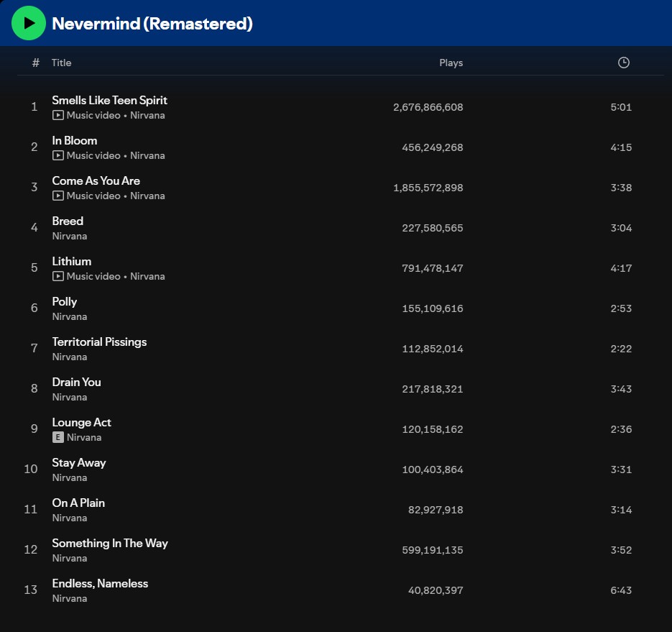Open the song Lithium
Screen dimensions: 672x632
(x=72, y=262)
